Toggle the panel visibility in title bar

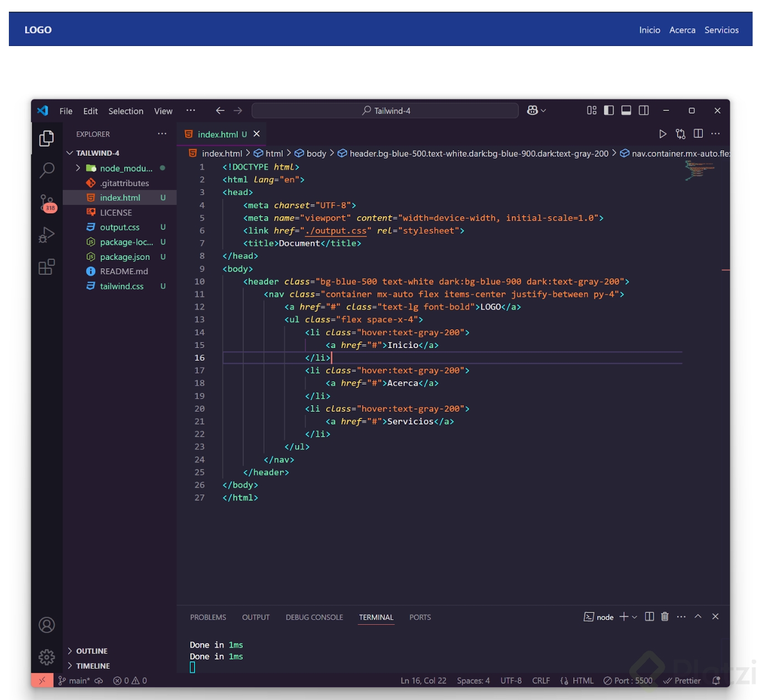(x=626, y=110)
